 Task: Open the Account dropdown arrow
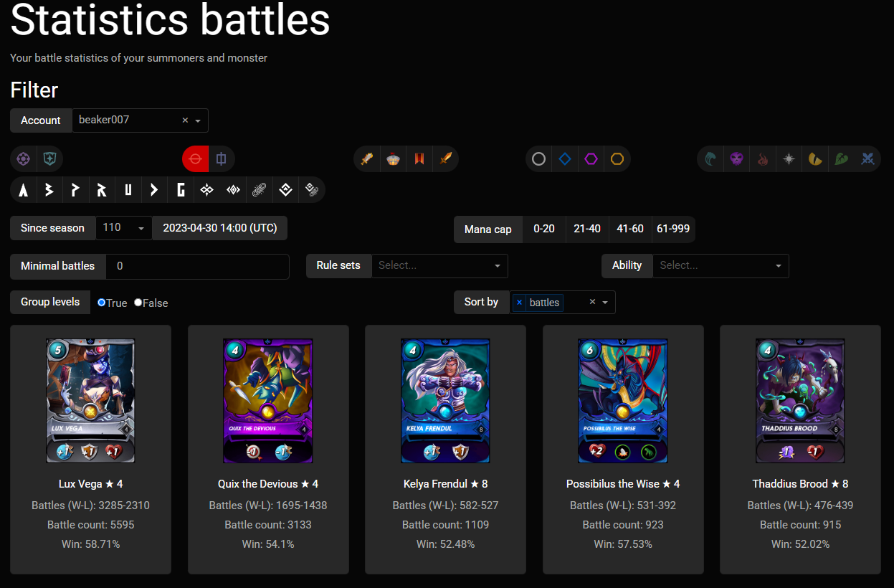198,120
